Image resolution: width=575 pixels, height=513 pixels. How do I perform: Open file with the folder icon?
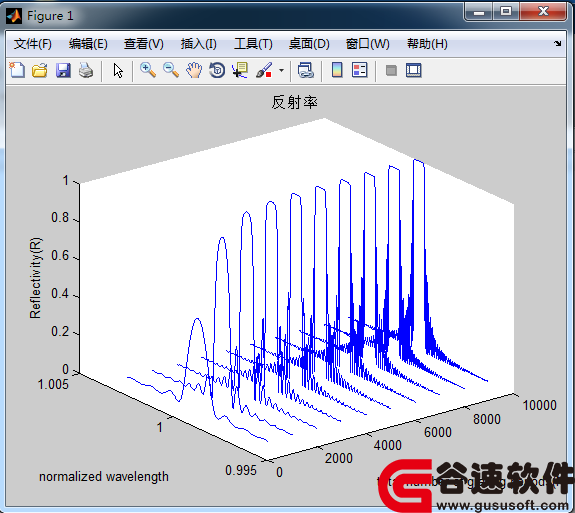(x=40, y=70)
